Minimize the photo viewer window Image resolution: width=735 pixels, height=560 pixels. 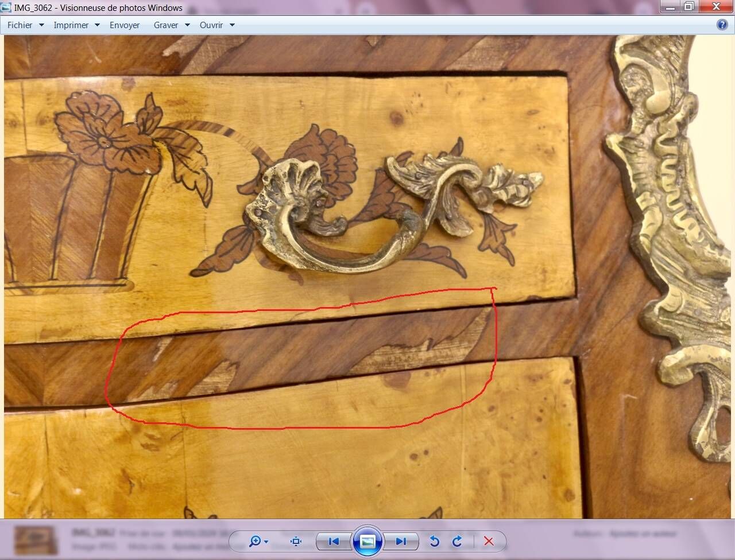670,7
